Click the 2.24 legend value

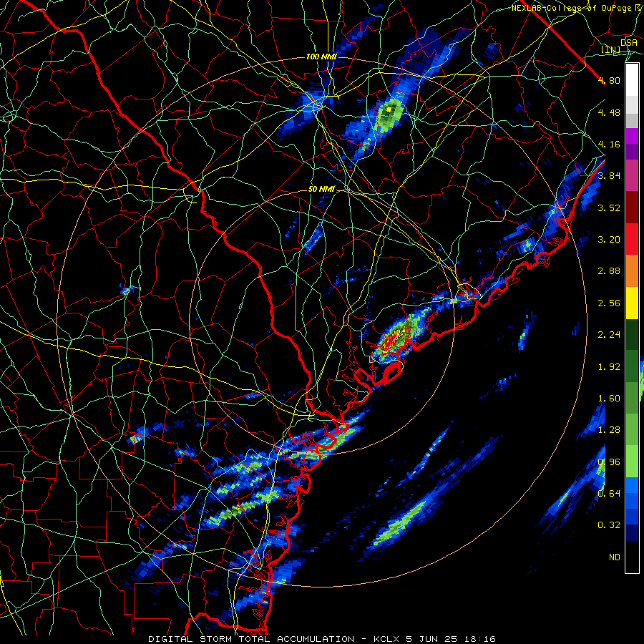coord(609,335)
